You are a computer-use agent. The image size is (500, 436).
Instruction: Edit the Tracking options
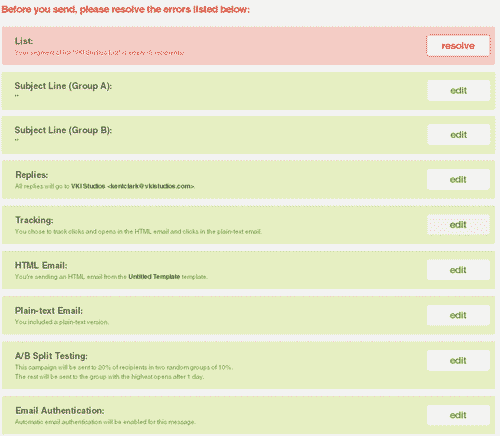(458, 225)
